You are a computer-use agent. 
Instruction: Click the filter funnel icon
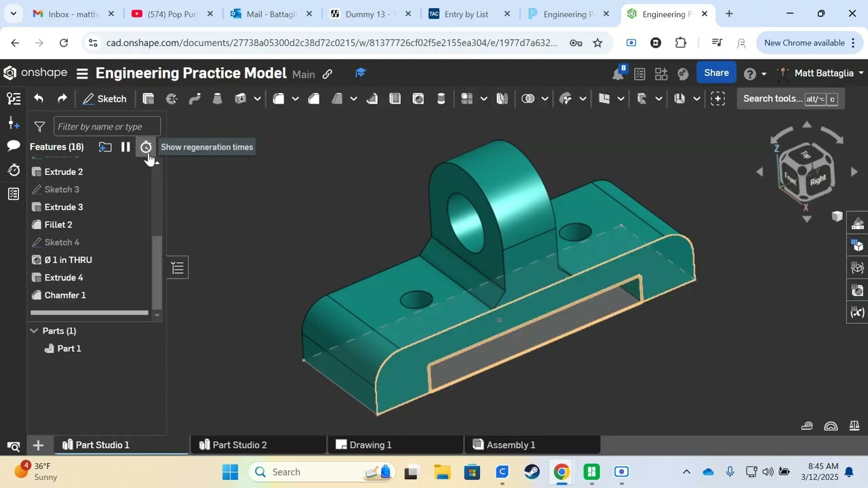[x=40, y=127]
